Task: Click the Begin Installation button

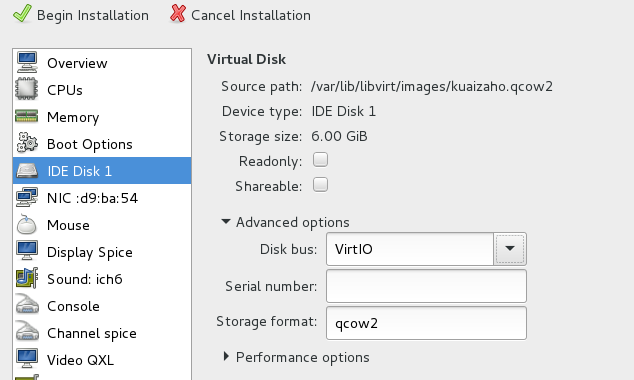Action: click(80, 15)
